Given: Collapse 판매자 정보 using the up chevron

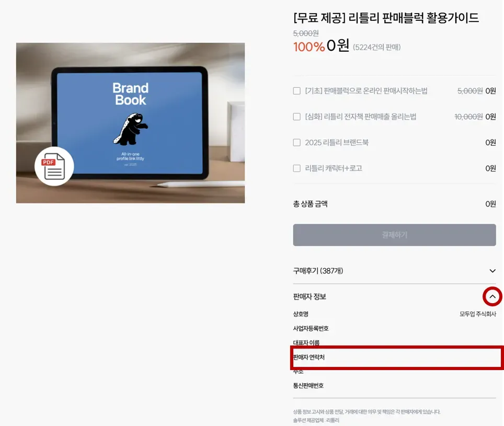Looking at the screenshot, I should click(492, 296).
